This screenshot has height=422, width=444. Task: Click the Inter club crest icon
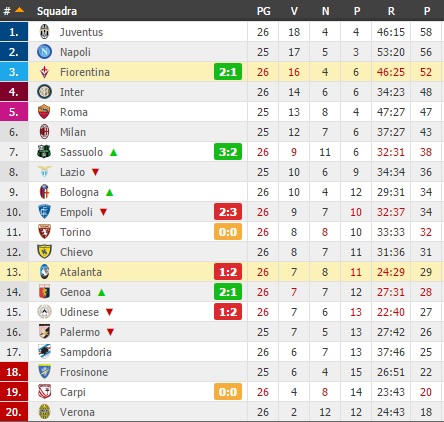click(44, 92)
